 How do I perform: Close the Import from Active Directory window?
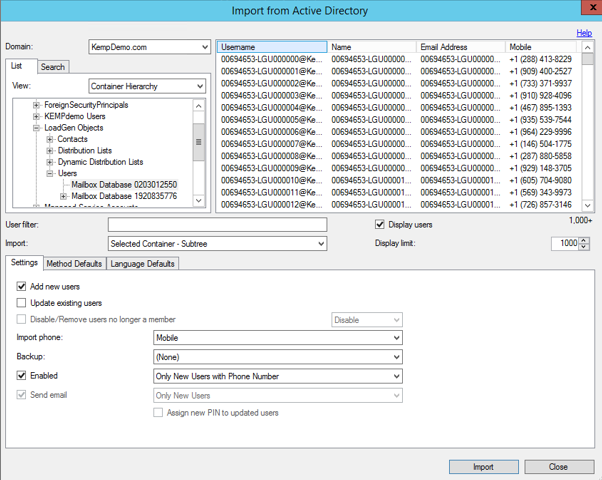(x=592, y=8)
